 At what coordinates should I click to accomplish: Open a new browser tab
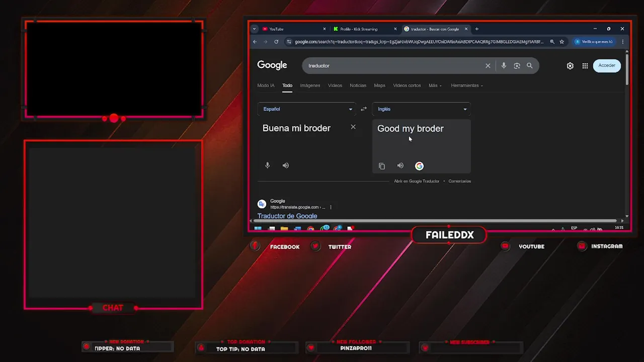pos(477,29)
